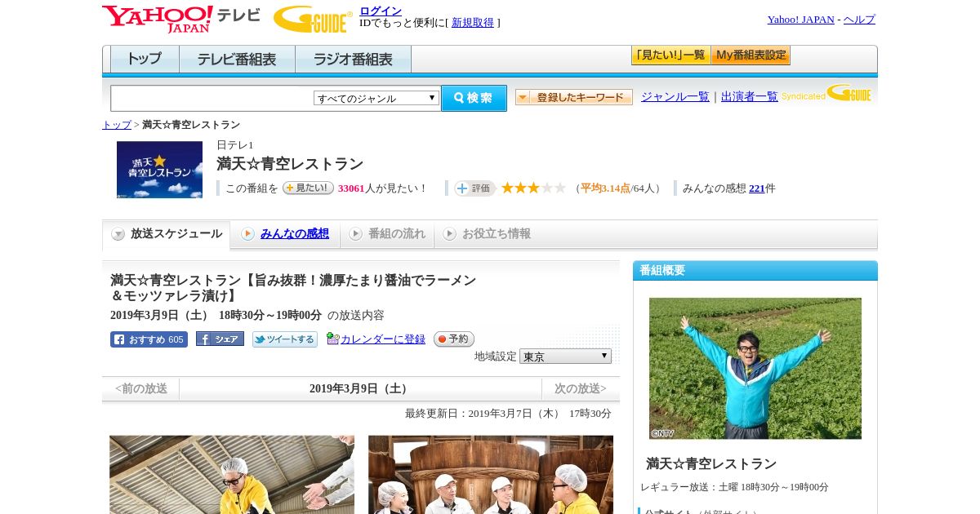Click the Facebook シェア button
Viewport: 980px width, 514px height.
click(220, 339)
